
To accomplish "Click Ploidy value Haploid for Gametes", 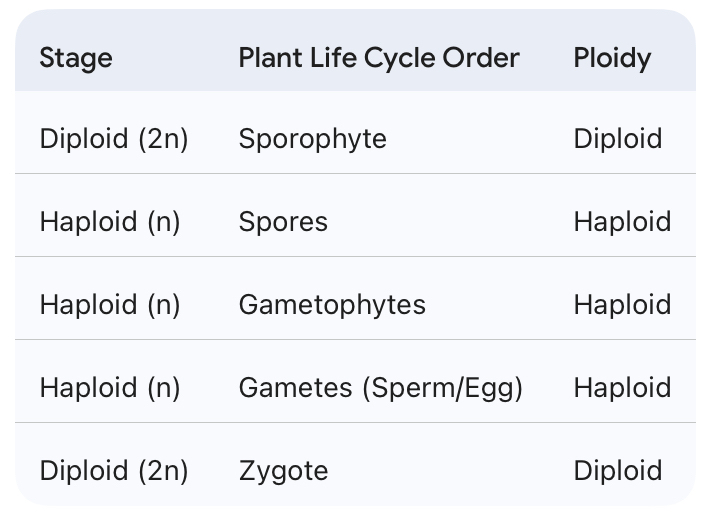I will [x=622, y=387].
